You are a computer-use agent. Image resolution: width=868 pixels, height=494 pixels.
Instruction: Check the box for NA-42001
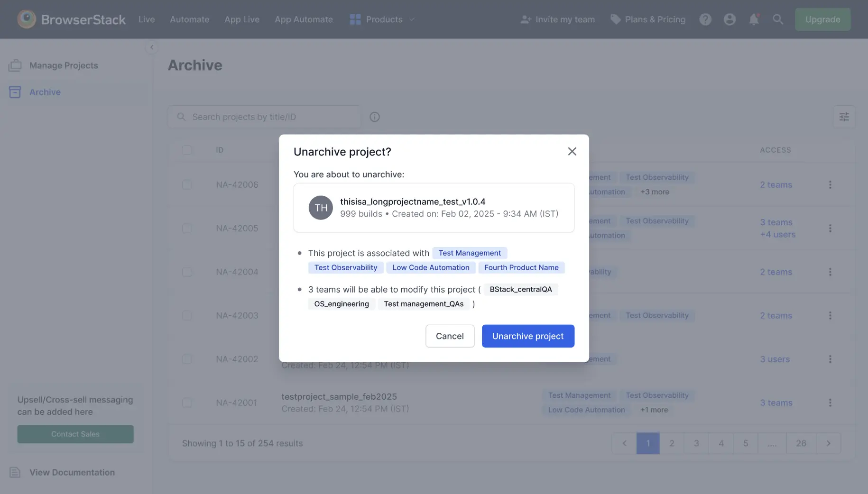point(187,403)
